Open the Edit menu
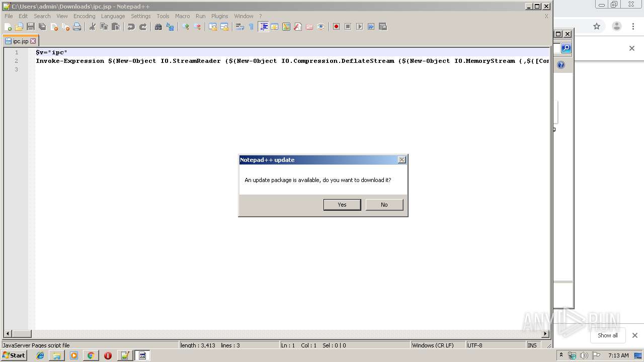The image size is (644, 362). [x=23, y=16]
